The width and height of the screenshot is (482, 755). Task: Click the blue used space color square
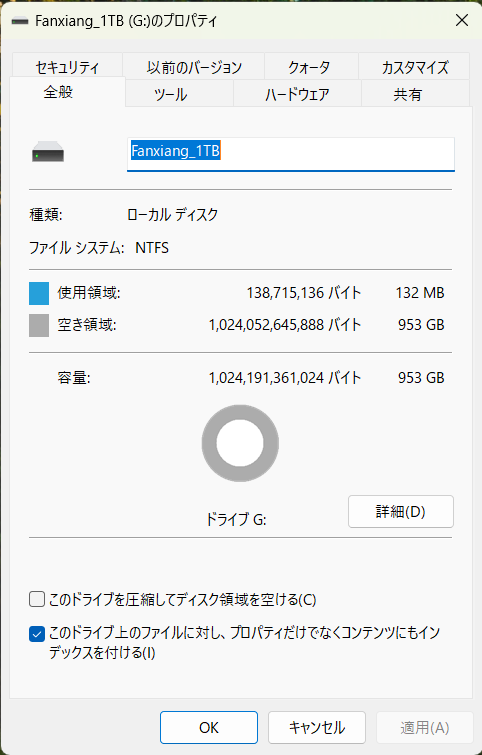39,293
